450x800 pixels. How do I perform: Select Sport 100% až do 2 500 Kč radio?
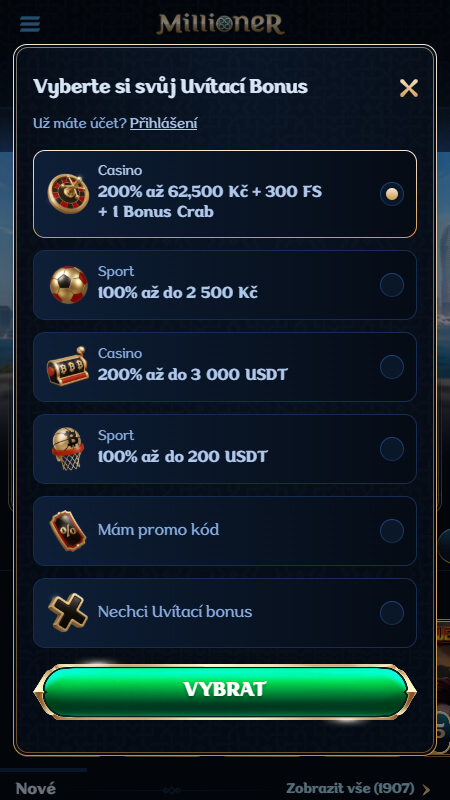392,285
